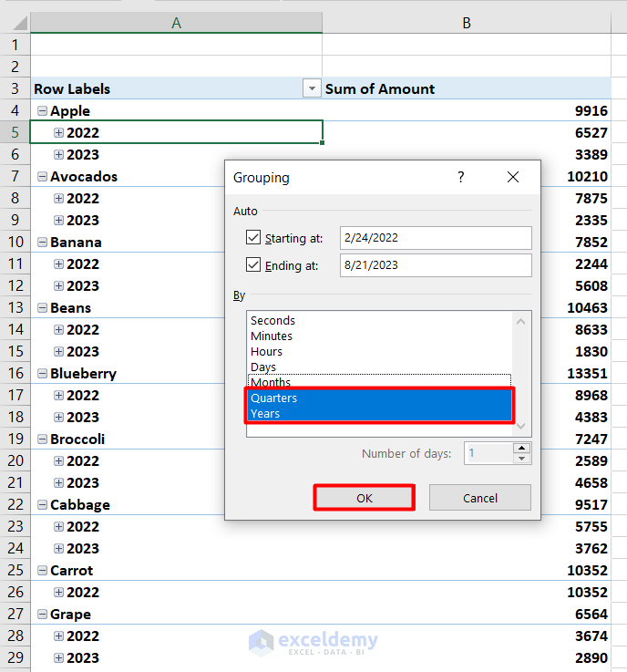Click the Carrot total 10352 in row 25
Viewport: 627px width, 672px height.
tap(467, 571)
